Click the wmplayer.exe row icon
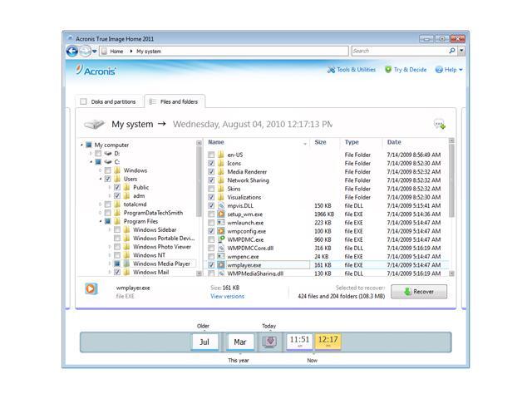Viewport: 532px width, 399px height. coord(221,265)
